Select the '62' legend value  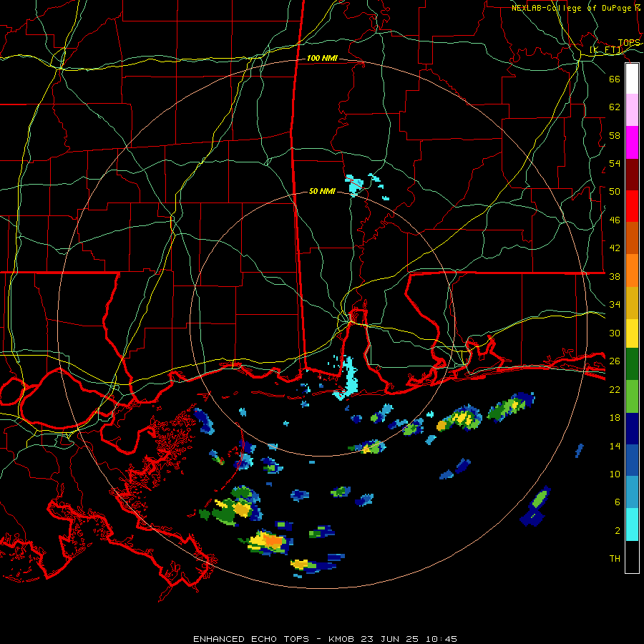tap(615, 107)
